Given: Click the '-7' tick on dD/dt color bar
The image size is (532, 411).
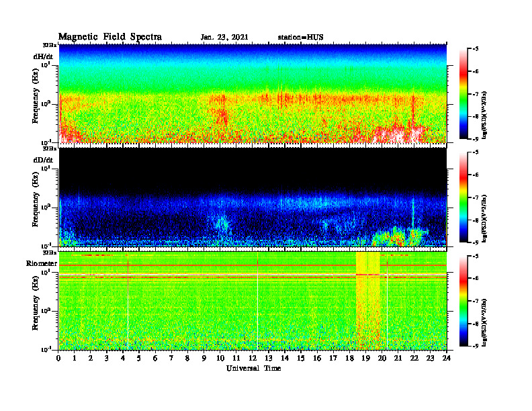Looking at the screenshot, I should 476,197.
